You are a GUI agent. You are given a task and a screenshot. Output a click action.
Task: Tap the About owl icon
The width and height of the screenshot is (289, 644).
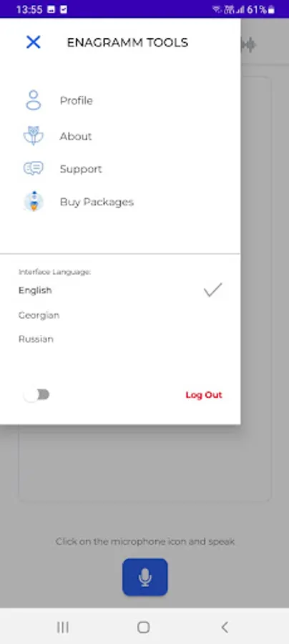pyautogui.click(x=33, y=135)
